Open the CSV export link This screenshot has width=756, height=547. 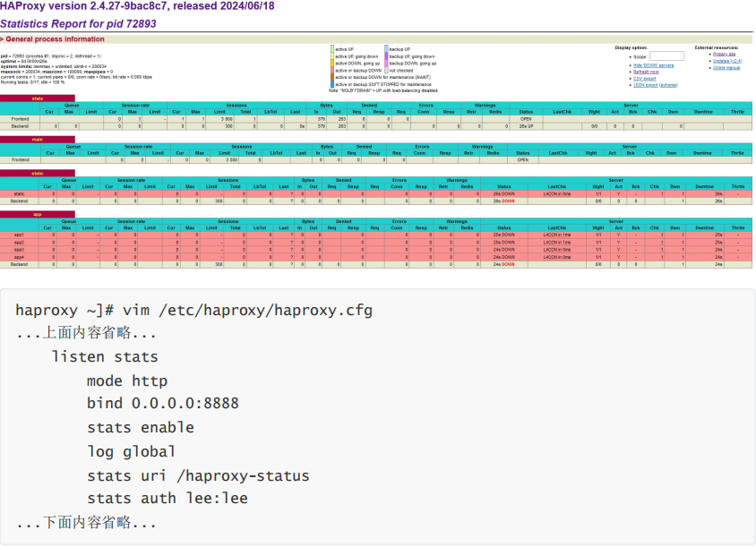644,79
